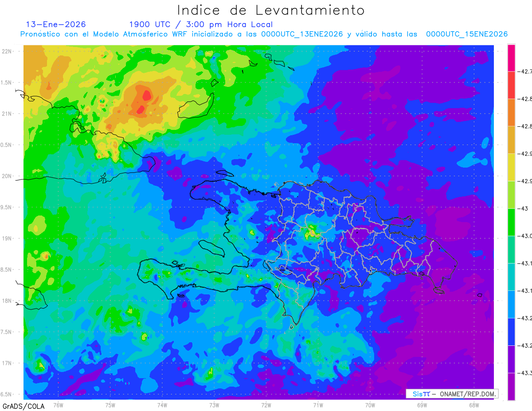Viewport: 532px width, 411px height.
Task: Click the "70W" longitude label
Action: pos(370,405)
